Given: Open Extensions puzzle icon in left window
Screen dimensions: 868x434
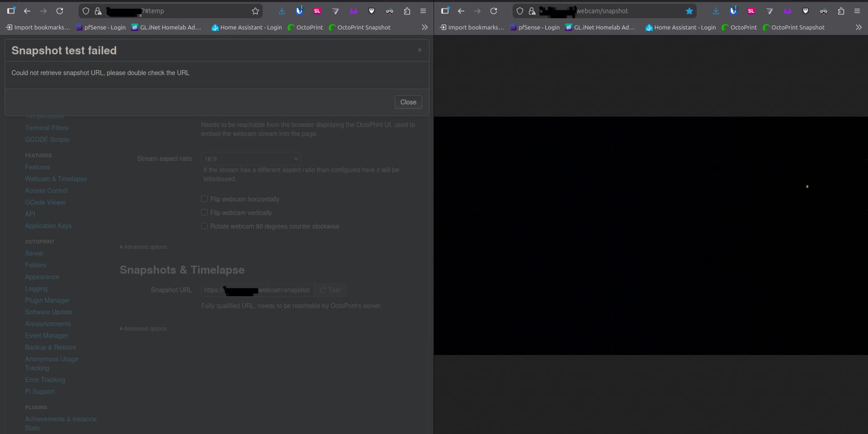Looking at the screenshot, I should tap(407, 11).
